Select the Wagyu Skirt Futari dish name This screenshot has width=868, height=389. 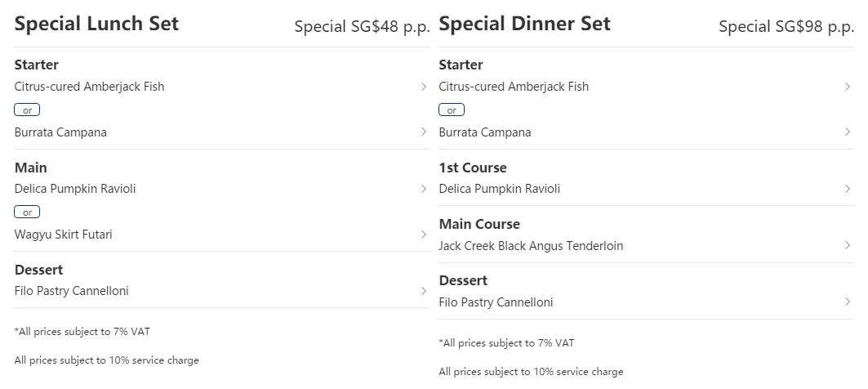[64, 235]
